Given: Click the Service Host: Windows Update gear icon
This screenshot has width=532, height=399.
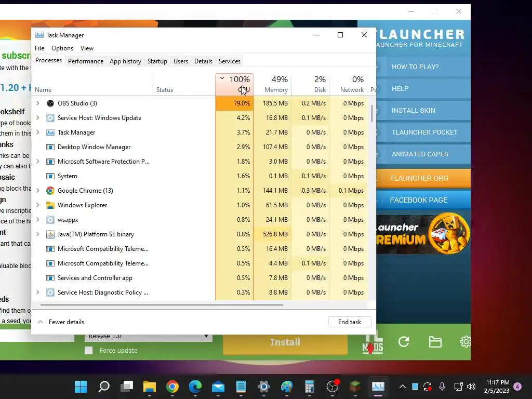Looking at the screenshot, I should coord(50,118).
